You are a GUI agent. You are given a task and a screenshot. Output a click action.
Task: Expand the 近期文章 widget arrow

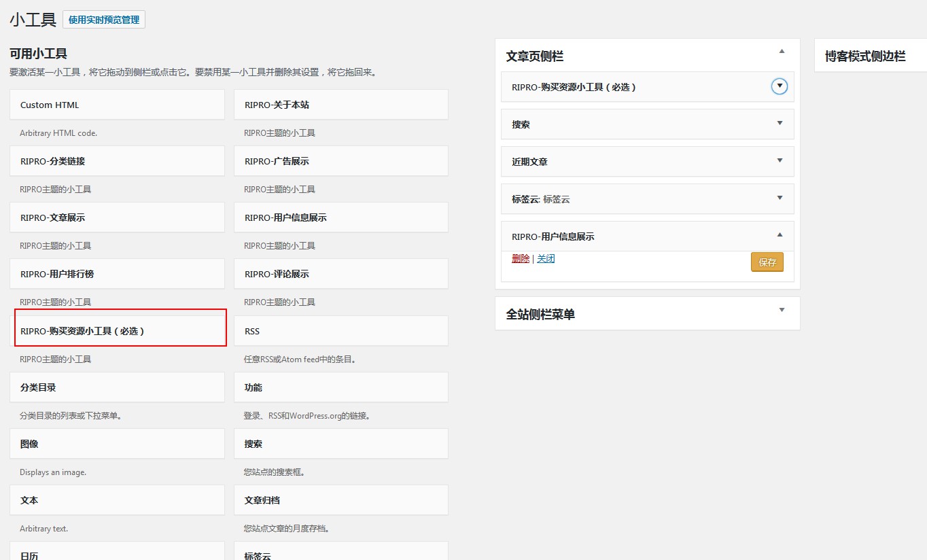(780, 160)
